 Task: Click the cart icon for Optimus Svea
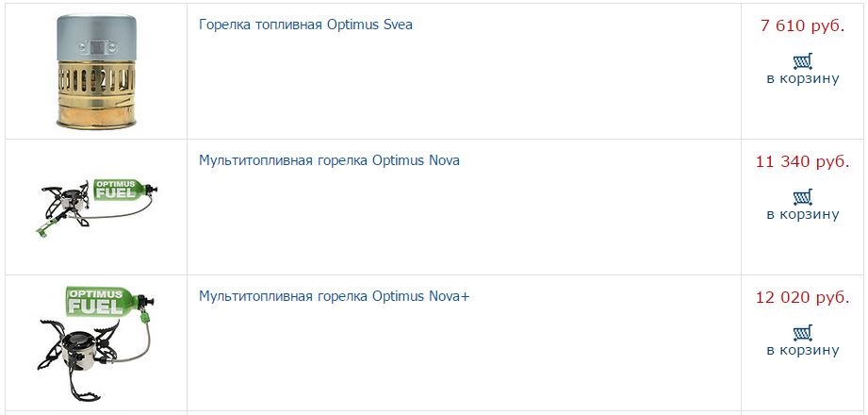click(803, 62)
